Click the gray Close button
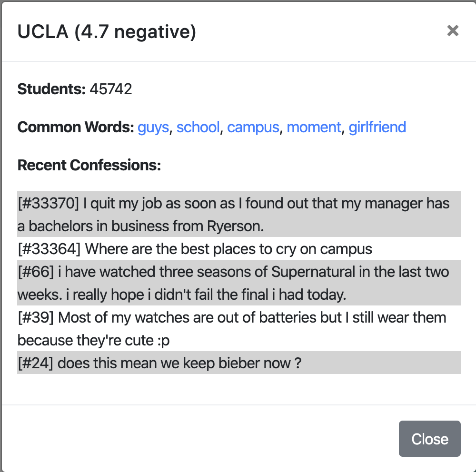 (429, 439)
